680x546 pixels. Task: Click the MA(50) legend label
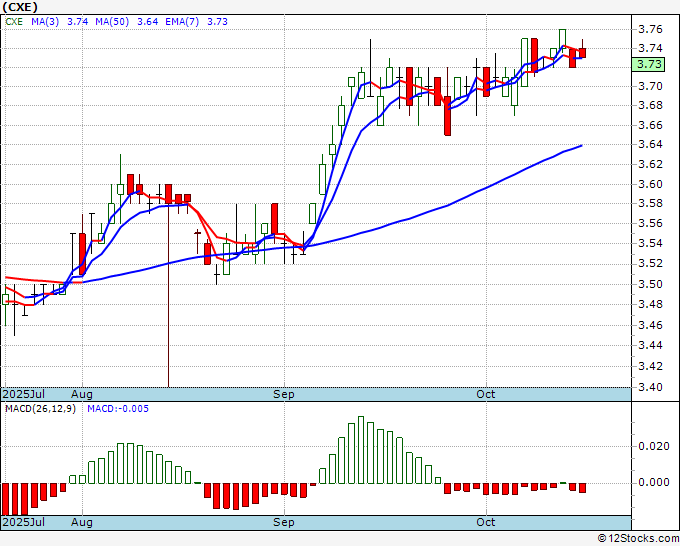pos(112,22)
